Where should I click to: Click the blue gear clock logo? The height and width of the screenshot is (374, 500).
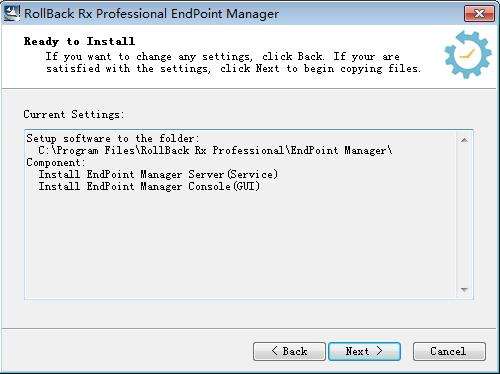(x=468, y=55)
